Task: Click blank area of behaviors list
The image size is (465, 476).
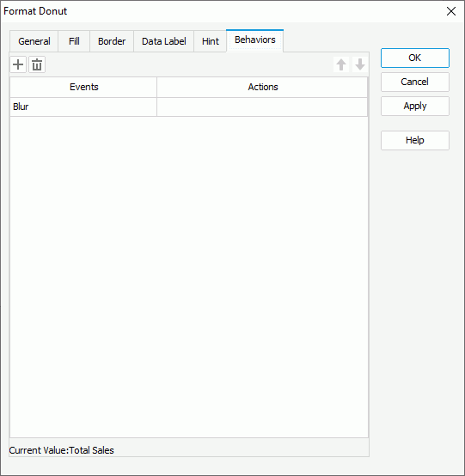Action: 189,277
